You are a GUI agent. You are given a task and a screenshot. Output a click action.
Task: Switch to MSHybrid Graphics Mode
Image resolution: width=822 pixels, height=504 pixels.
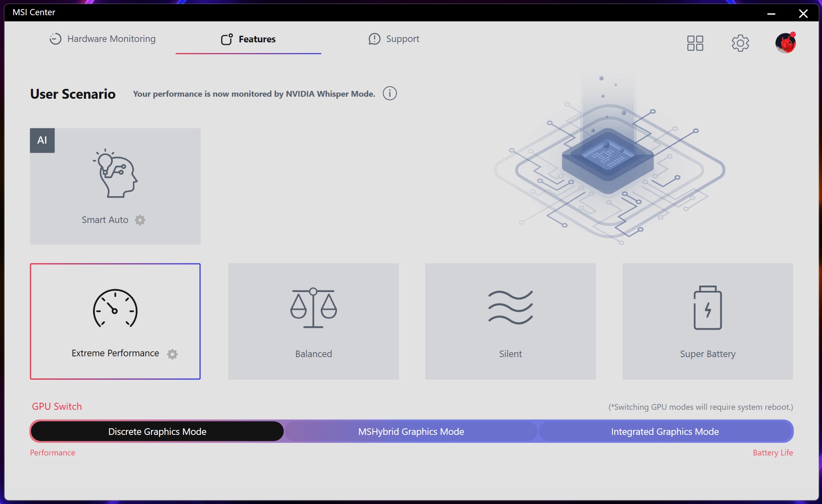(411, 432)
